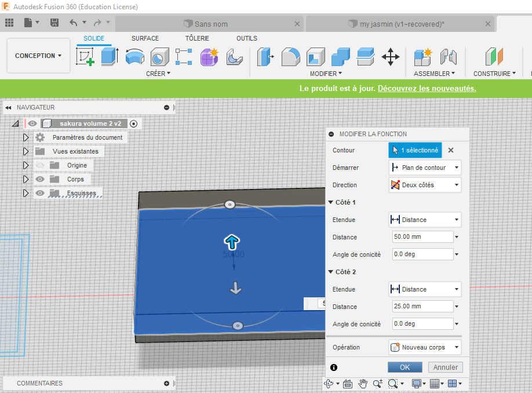This screenshot has height=393, width=532.
Task: Switch to the TÔLERIE tab
Action: coord(197,38)
